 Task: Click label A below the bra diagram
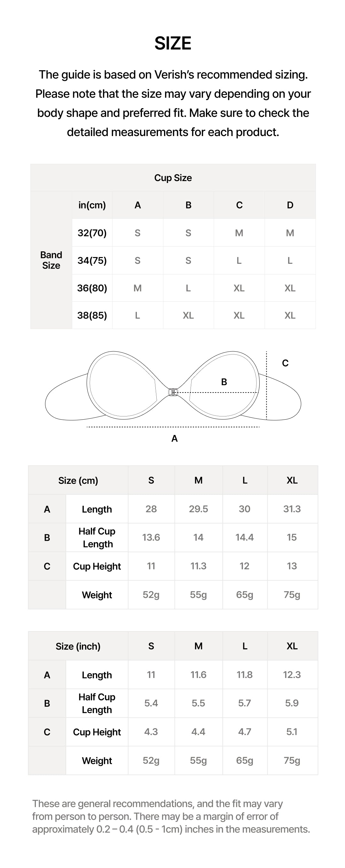174,438
